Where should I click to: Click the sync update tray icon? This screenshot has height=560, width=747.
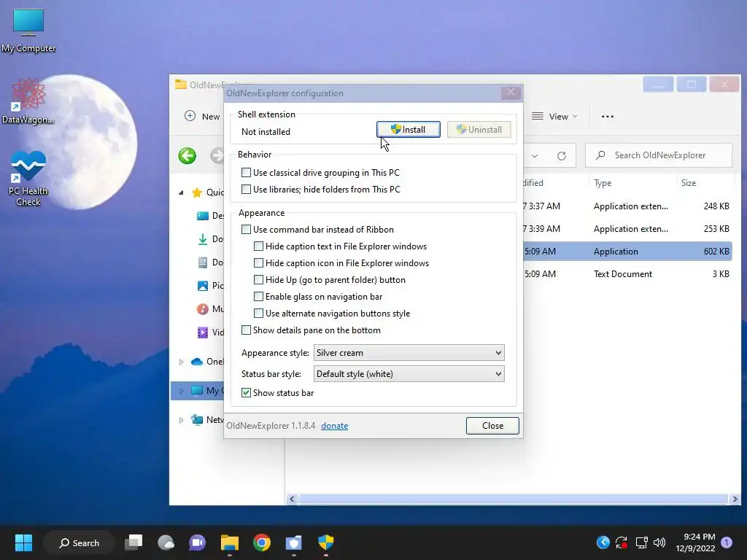[x=622, y=542]
